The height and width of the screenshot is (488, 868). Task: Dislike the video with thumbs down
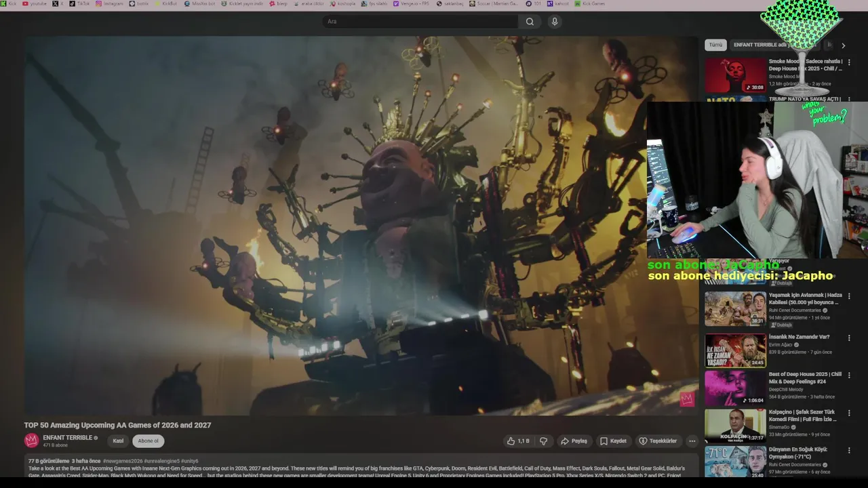[543, 441]
